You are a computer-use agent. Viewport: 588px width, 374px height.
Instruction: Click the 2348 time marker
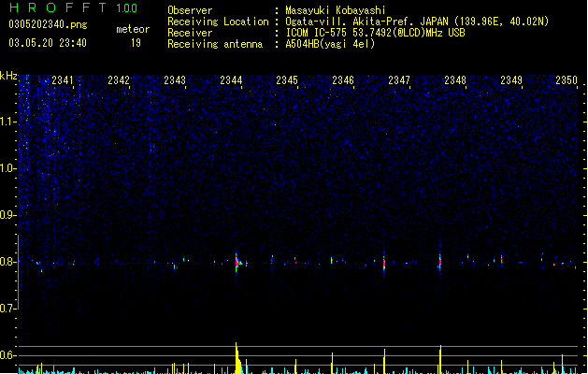tap(455, 80)
